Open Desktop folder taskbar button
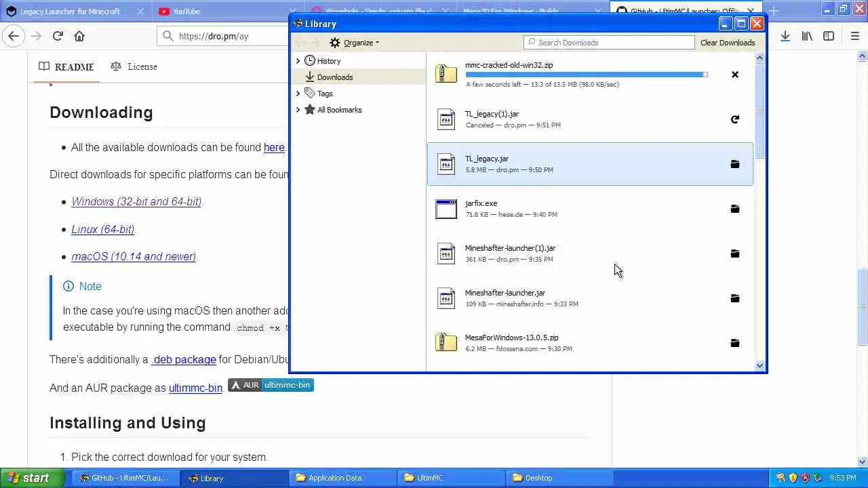 559,478
